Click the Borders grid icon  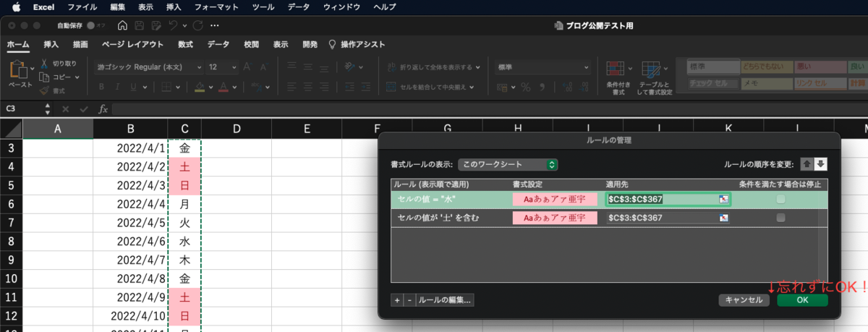click(x=166, y=87)
